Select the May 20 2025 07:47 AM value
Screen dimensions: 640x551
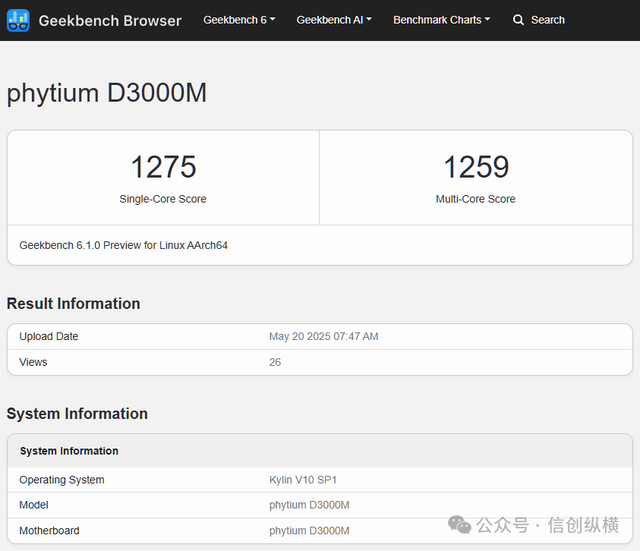click(x=324, y=336)
